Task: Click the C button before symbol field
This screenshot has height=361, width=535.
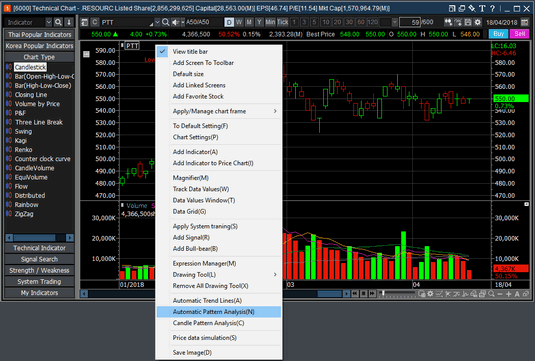Action: [x=95, y=22]
